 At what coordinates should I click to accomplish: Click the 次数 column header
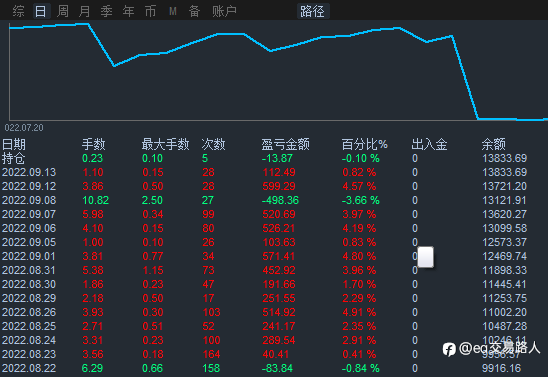[214, 144]
